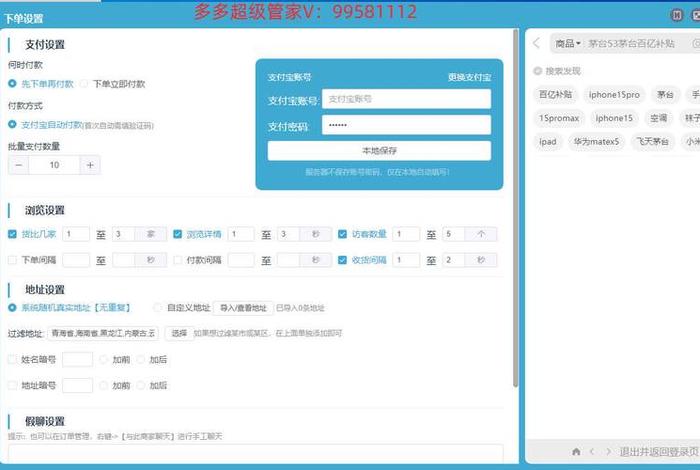
Task: Select the 自定义地址 radio option
Action: coord(158,308)
